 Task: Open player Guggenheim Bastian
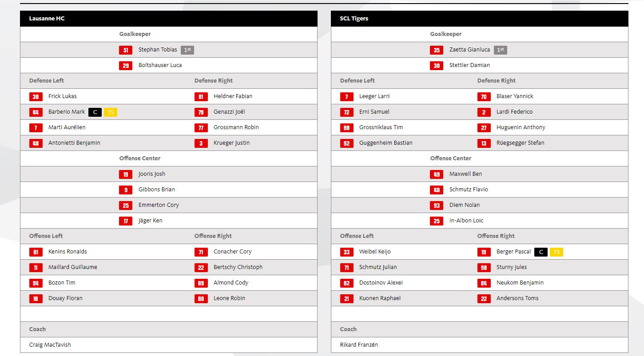[386, 143]
